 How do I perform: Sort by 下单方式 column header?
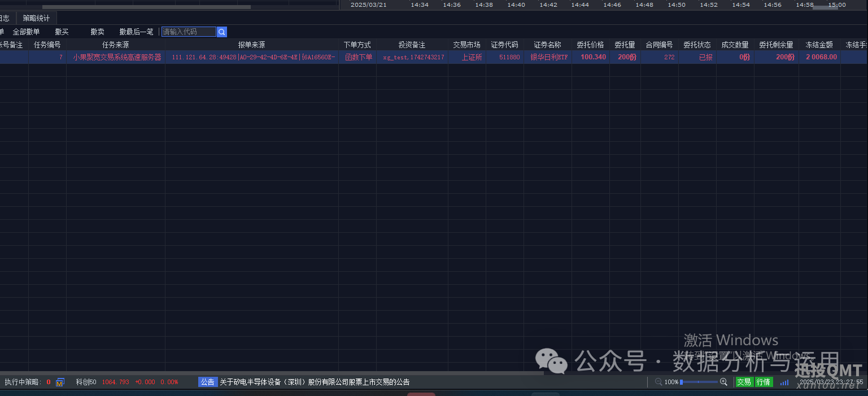(357, 45)
